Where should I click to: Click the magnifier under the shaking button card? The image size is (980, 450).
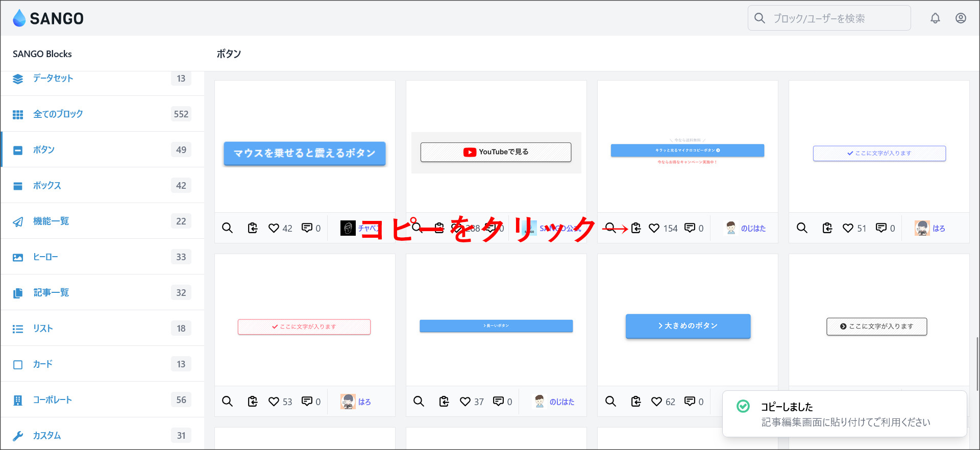(x=228, y=228)
